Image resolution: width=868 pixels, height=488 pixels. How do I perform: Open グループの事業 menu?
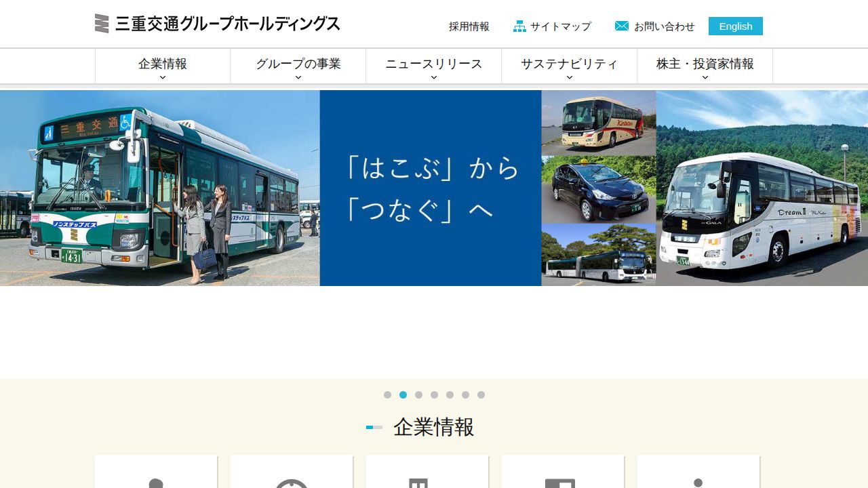click(x=298, y=66)
